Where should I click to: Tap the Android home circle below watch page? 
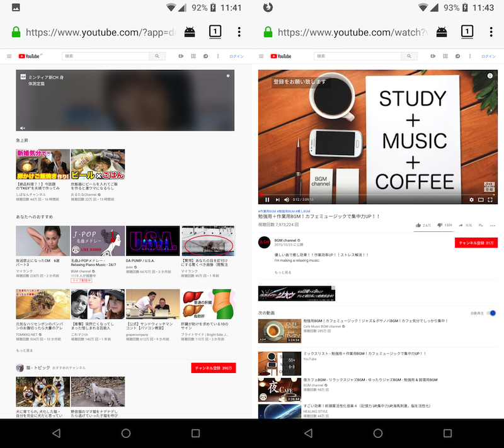click(378, 434)
